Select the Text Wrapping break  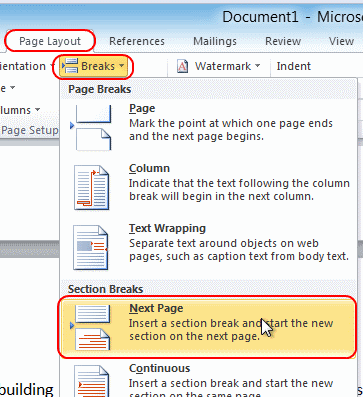208,247
